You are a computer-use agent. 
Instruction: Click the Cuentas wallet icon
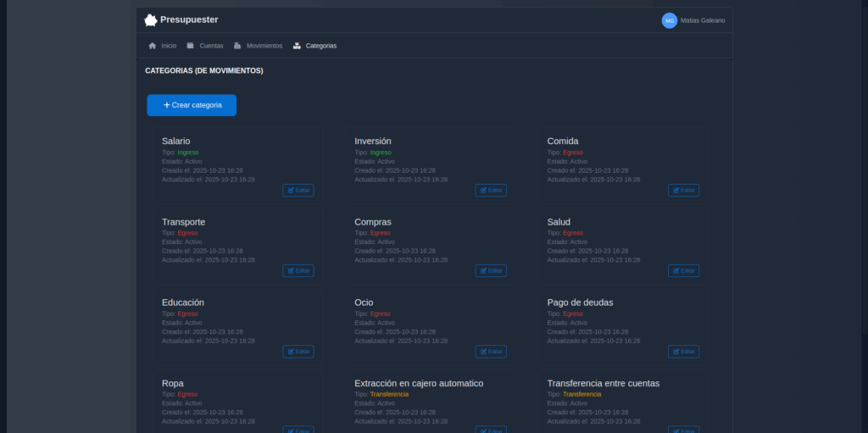coord(191,46)
